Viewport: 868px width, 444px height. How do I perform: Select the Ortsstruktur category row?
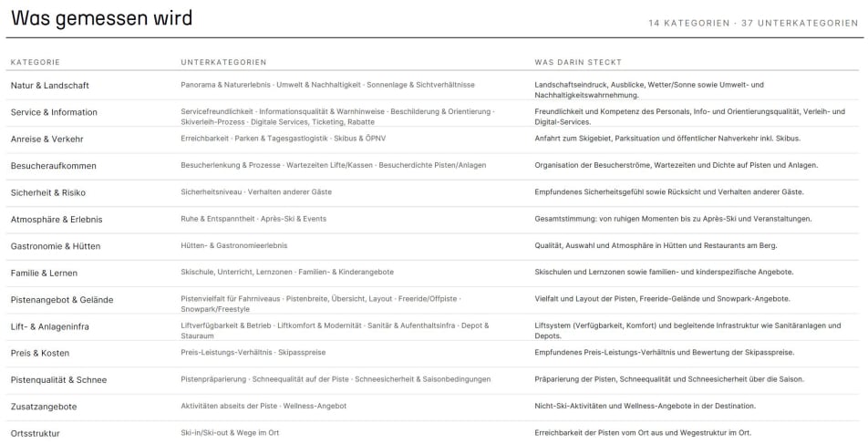(x=432, y=433)
